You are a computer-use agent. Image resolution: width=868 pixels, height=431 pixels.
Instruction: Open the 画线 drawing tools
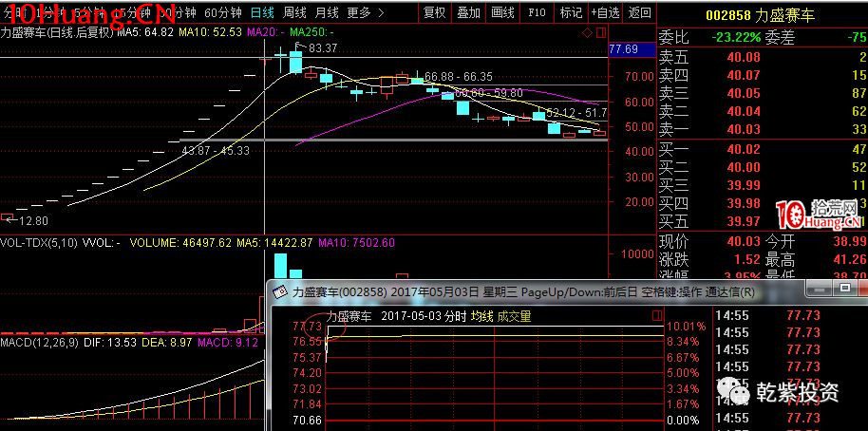click(x=502, y=12)
